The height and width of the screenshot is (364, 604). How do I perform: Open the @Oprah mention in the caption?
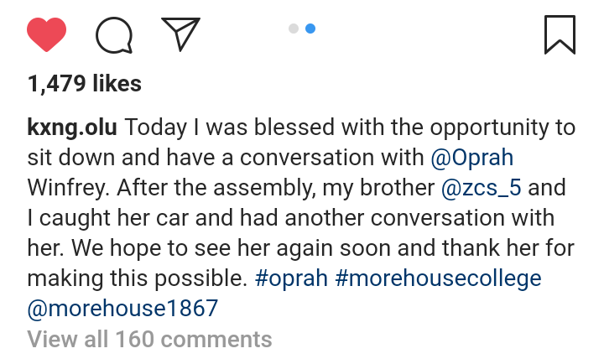[471, 159]
